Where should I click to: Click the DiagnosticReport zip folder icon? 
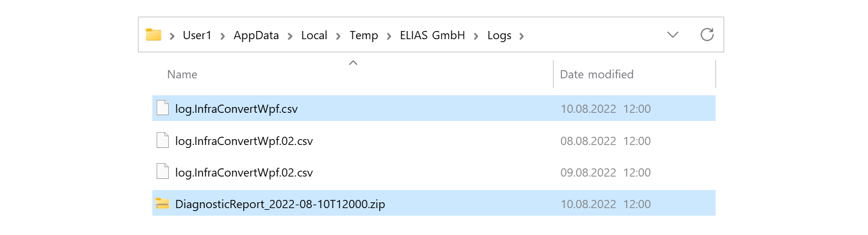coord(162,204)
